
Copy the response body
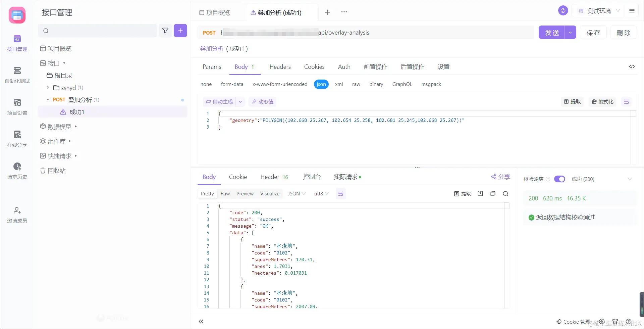493,194
